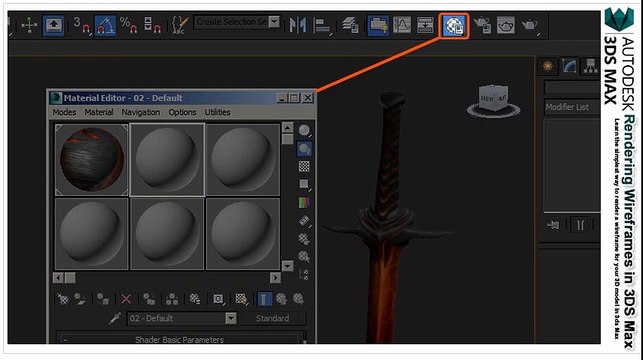Screen dimensions: 643x360
Task: Open the Material/Map Navigator
Action: pos(304,274)
